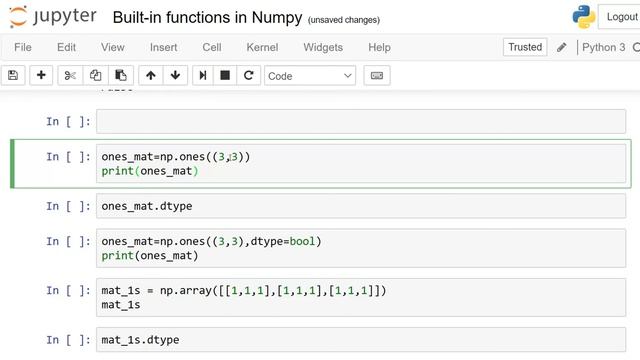
Task: Open the Insert menu
Action: (163, 47)
